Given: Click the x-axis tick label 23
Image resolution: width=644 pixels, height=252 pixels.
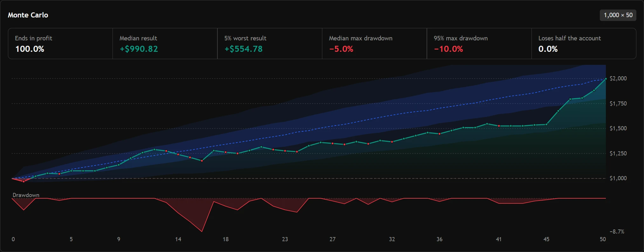Looking at the screenshot, I should pos(285,239).
